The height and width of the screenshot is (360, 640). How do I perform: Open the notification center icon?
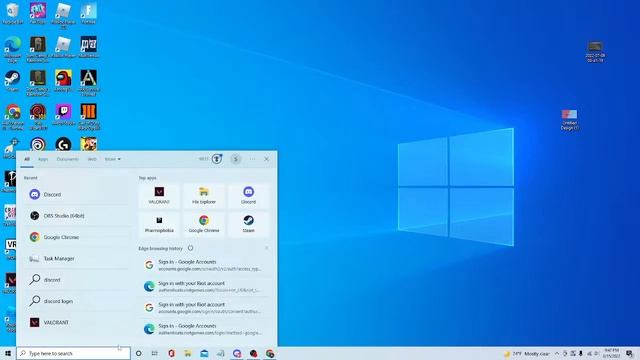click(630, 353)
